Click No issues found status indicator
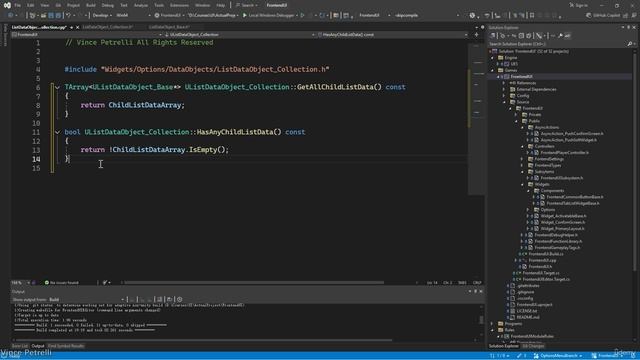Screen dimensions: 640x360 pyautogui.click(x=61, y=282)
